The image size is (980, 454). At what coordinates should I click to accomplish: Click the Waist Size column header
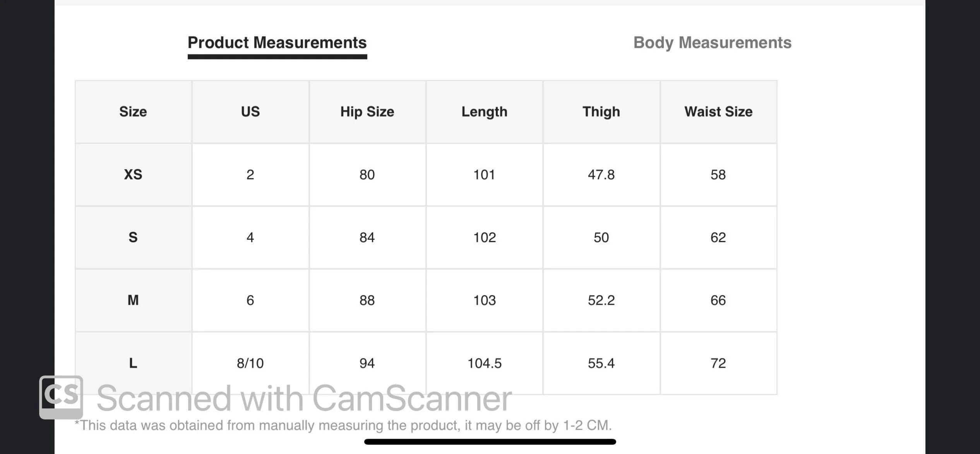pyautogui.click(x=718, y=112)
